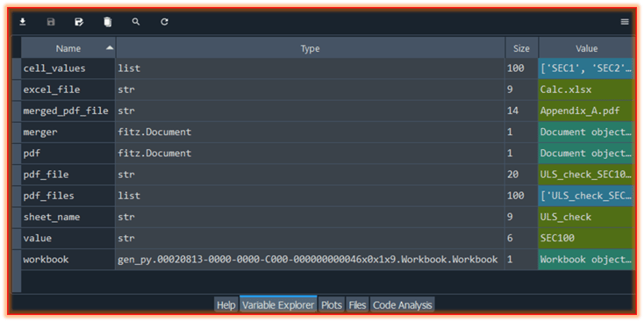This screenshot has height=322, width=644.
Task: Open the Plots tab
Action: (331, 305)
